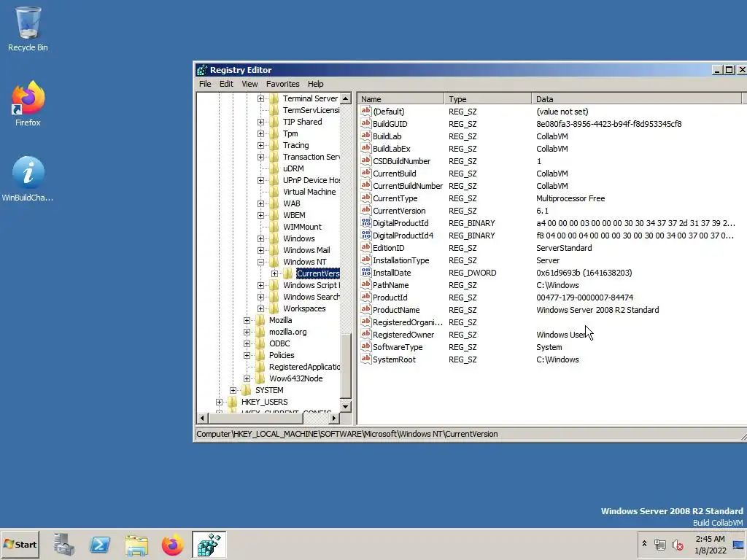Open Server Manager from the taskbar
Image resolution: width=747 pixels, height=560 pixels.
coord(64,544)
